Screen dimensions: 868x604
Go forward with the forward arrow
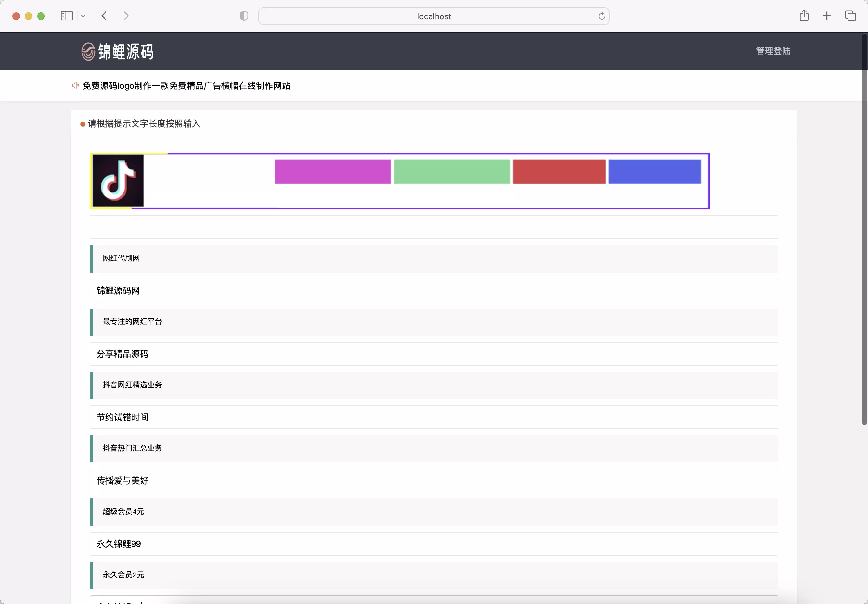(x=126, y=16)
